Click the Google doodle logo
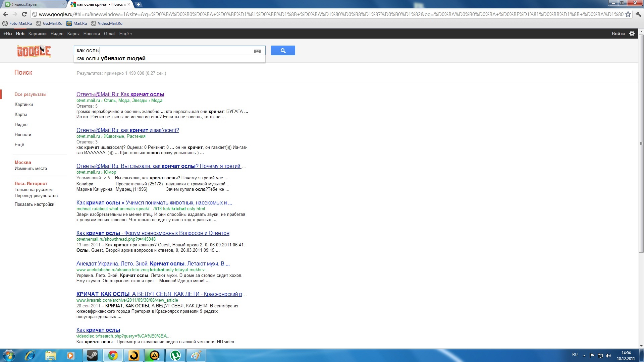Screen dimensions: 644x362 pos(34,51)
